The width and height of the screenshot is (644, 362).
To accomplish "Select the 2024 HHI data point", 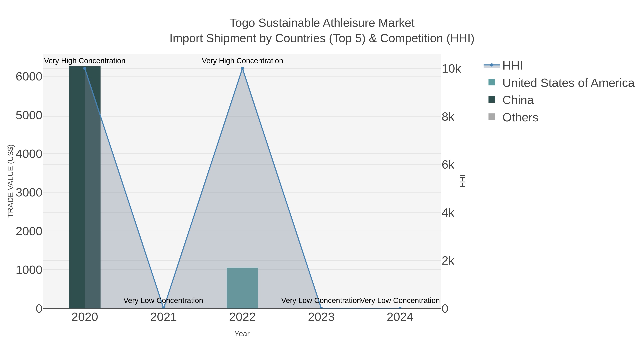I will 400,308.
